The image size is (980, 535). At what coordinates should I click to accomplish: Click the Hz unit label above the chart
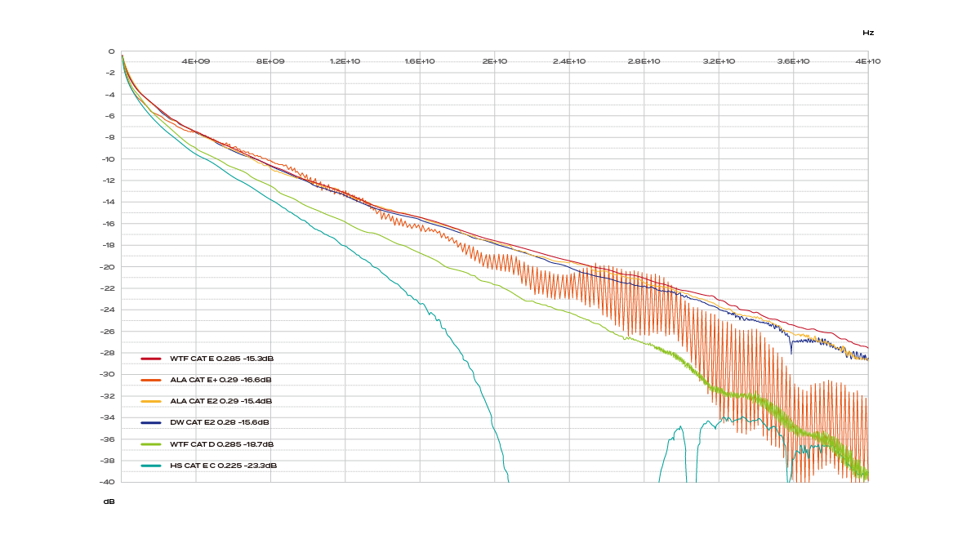[868, 33]
